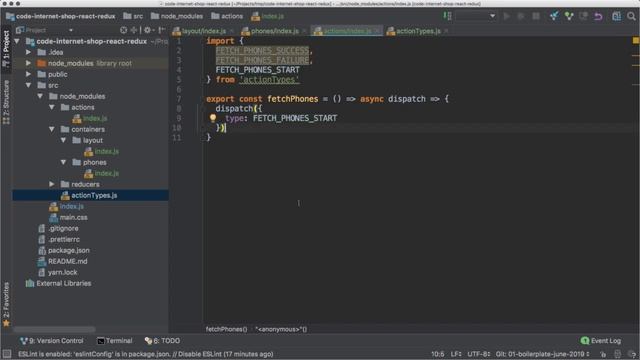Select actionTypes.js in project tree
Screen dimensions: 640x360
[x=90, y=196]
